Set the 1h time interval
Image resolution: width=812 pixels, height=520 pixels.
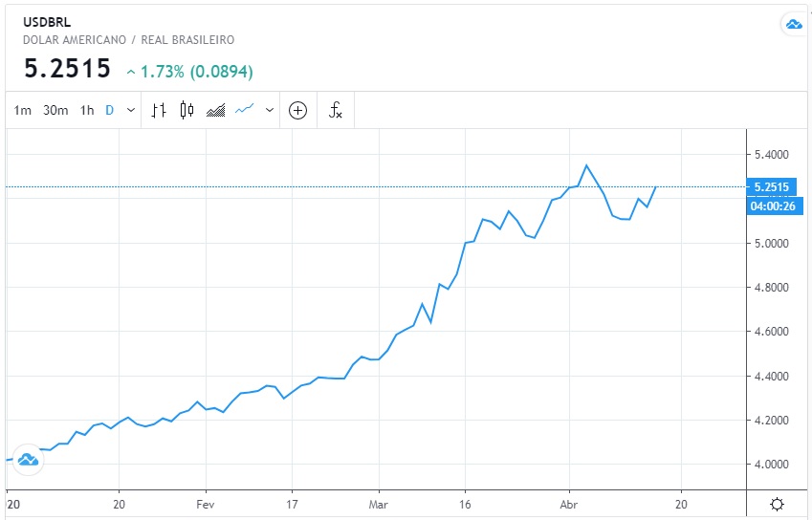(87, 110)
